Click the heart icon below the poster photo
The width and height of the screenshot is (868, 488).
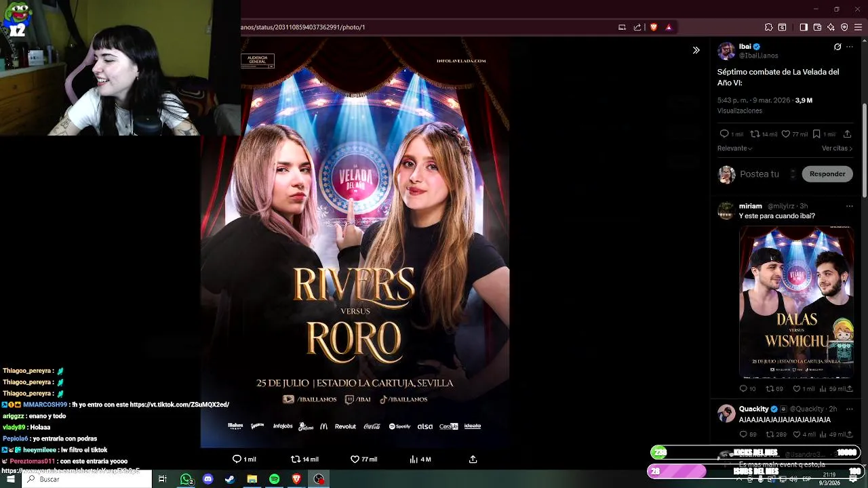(x=355, y=459)
